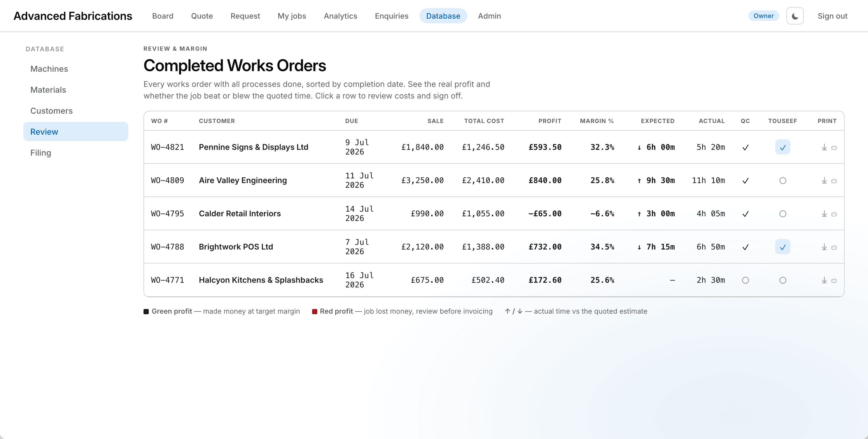868x439 pixels.
Task: Toggle QC checkmark for WO-4795
Action: point(745,214)
